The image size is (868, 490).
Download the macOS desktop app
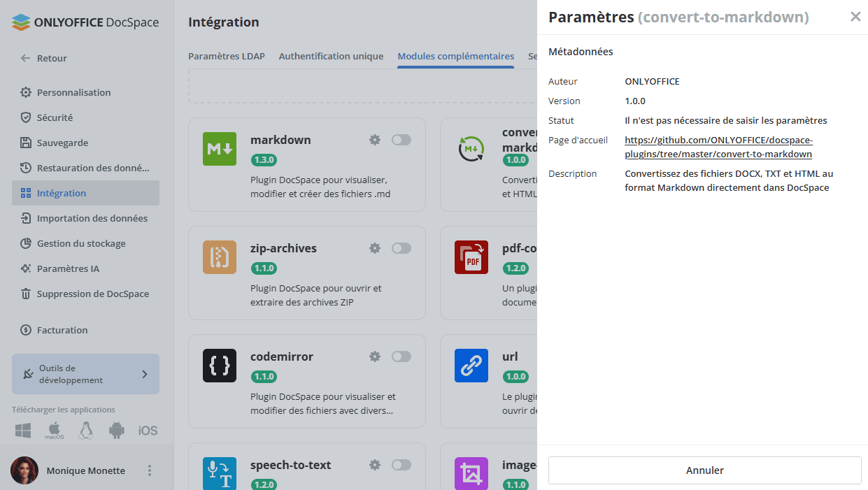pos(55,431)
